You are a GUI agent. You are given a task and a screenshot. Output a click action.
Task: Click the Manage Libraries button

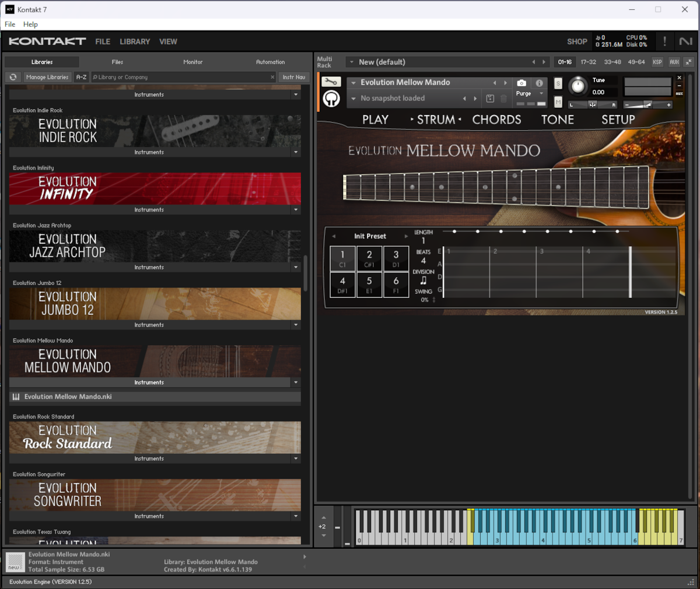point(47,77)
